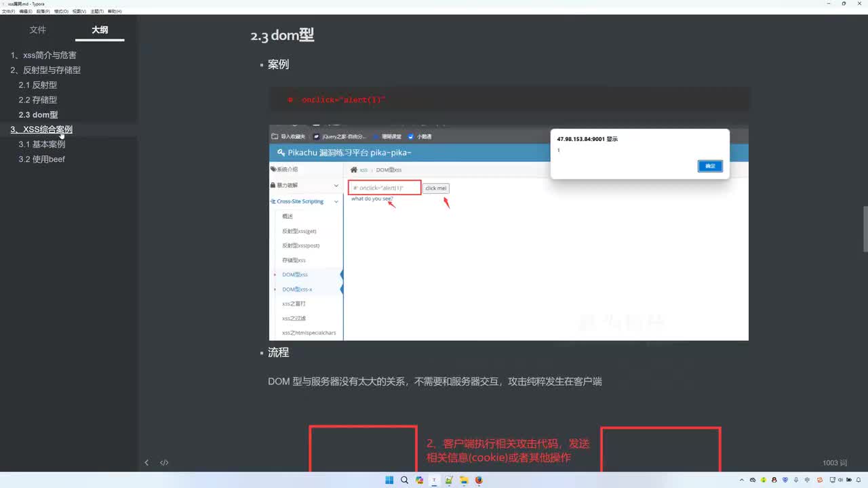868x488 pixels.
Task: Open the notification bell icon
Action: [x=859, y=480]
